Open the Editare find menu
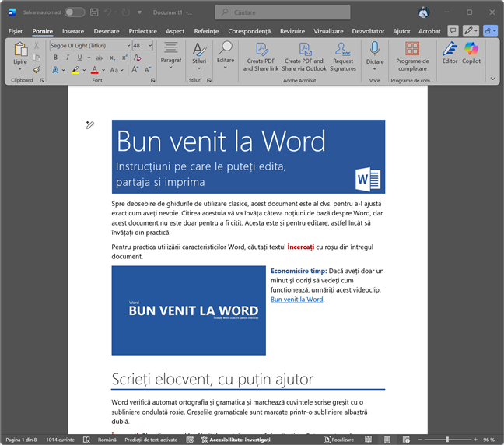 coord(226,55)
